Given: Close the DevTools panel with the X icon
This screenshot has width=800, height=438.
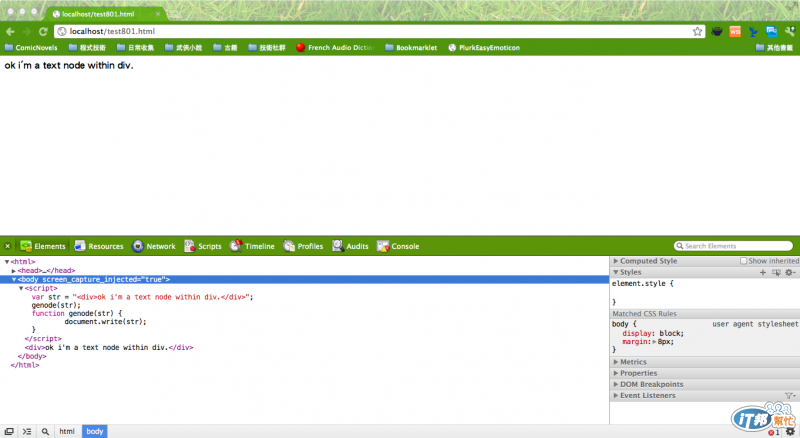Looking at the screenshot, I should point(8,246).
